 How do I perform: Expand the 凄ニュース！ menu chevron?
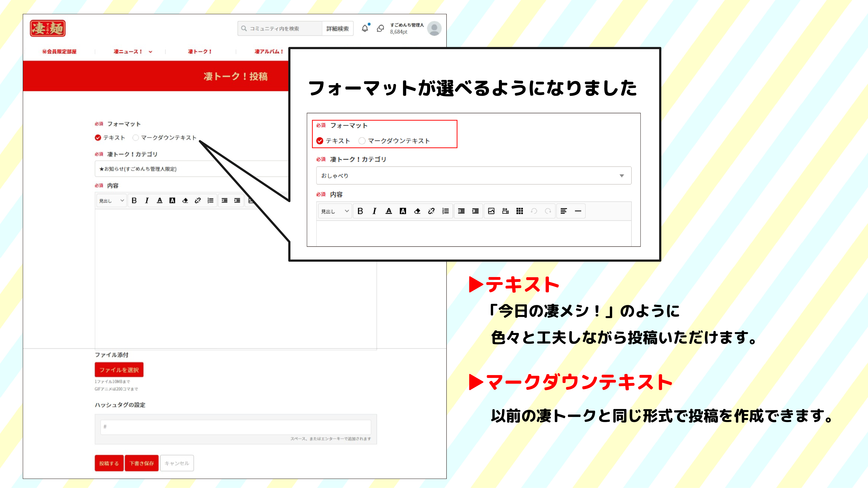click(x=150, y=52)
